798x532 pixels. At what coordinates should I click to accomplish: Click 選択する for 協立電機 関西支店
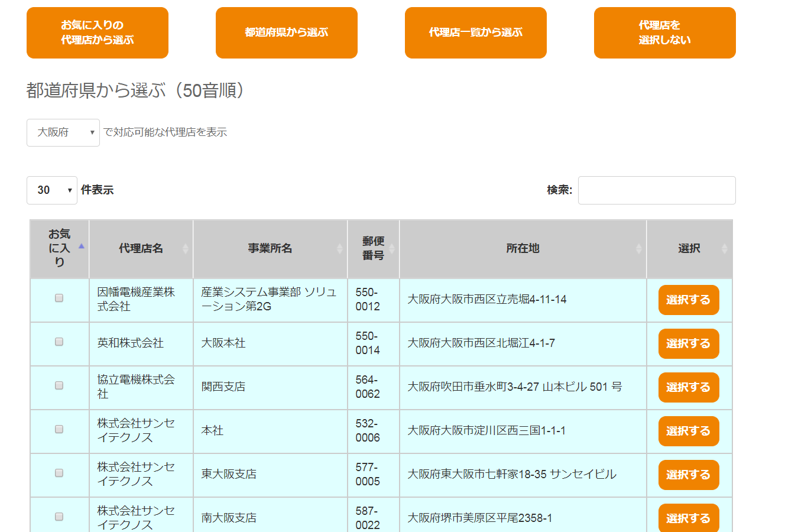[x=689, y=387]
